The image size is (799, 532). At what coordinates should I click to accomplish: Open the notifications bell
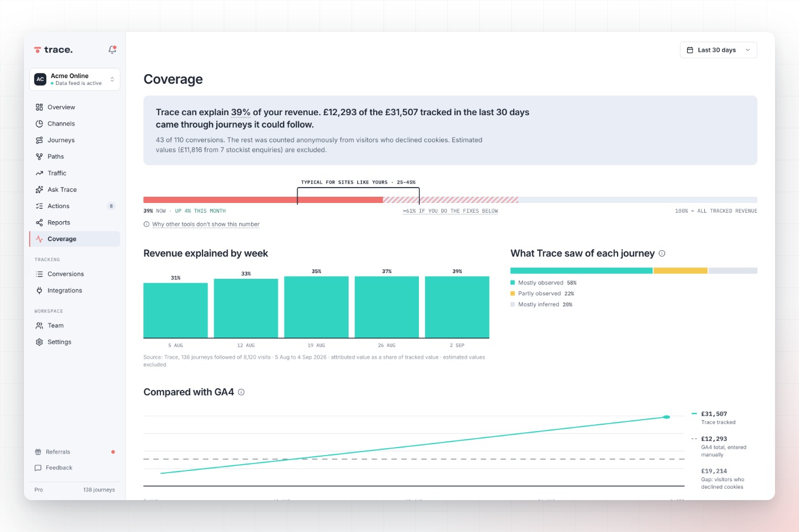(x=112, y=50)
